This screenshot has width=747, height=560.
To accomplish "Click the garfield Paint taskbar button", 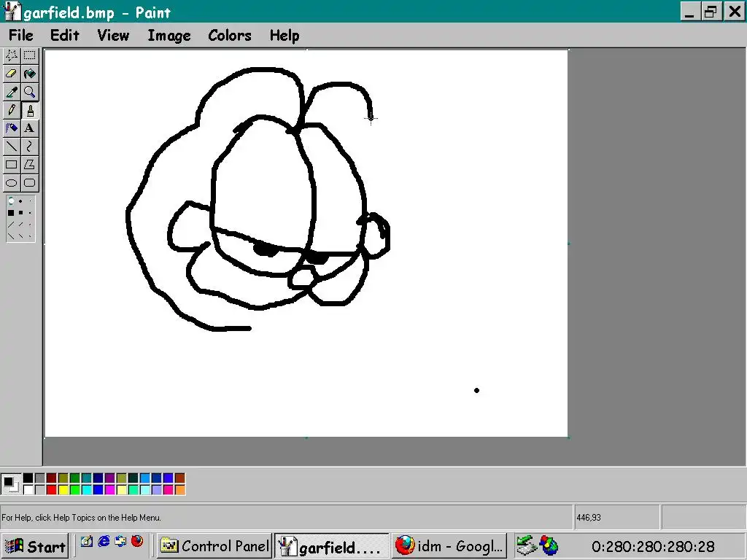I will point(331,546).
